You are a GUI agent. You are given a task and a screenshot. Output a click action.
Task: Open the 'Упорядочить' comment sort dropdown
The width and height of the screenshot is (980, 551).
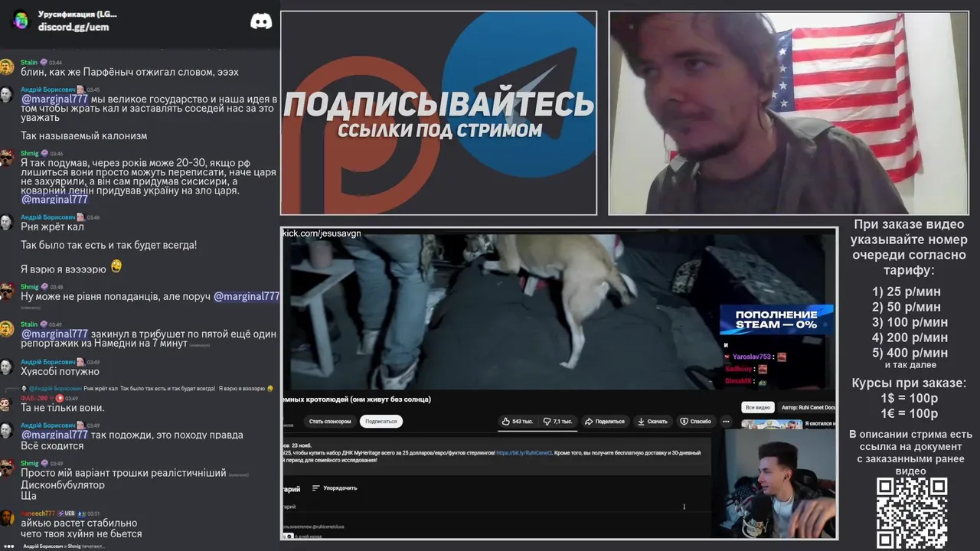pos(335,487)
